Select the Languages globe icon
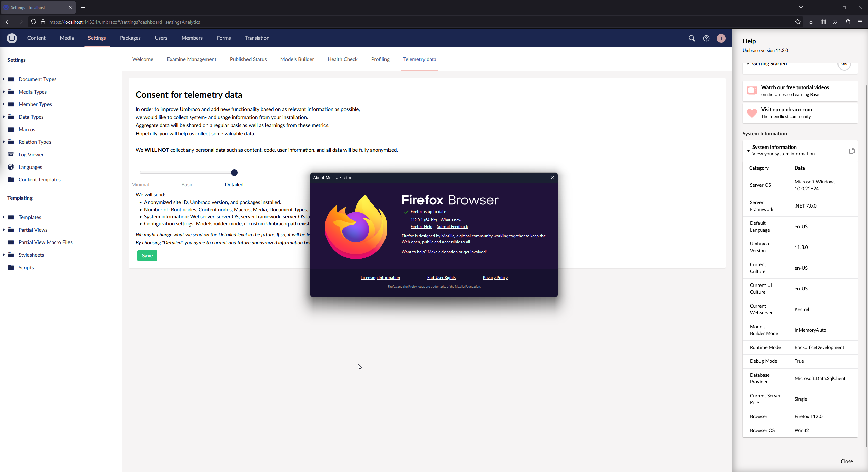 pyautogui.click(x=11, y=167)
